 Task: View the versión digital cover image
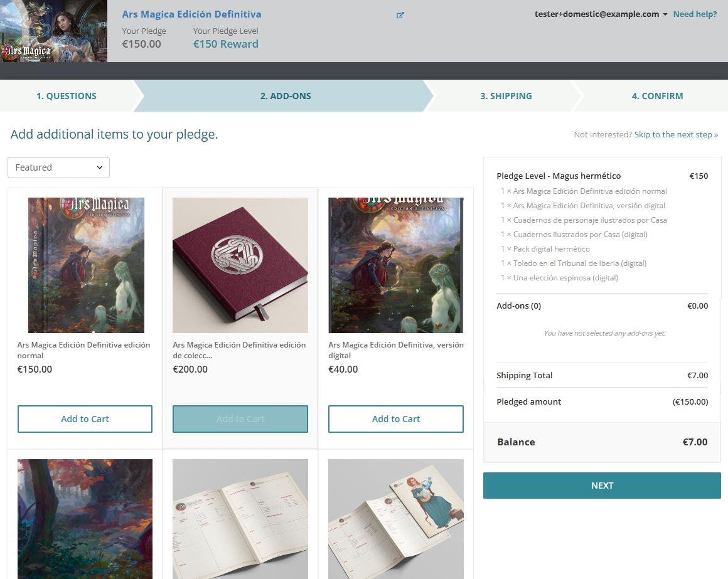[396, 265]
